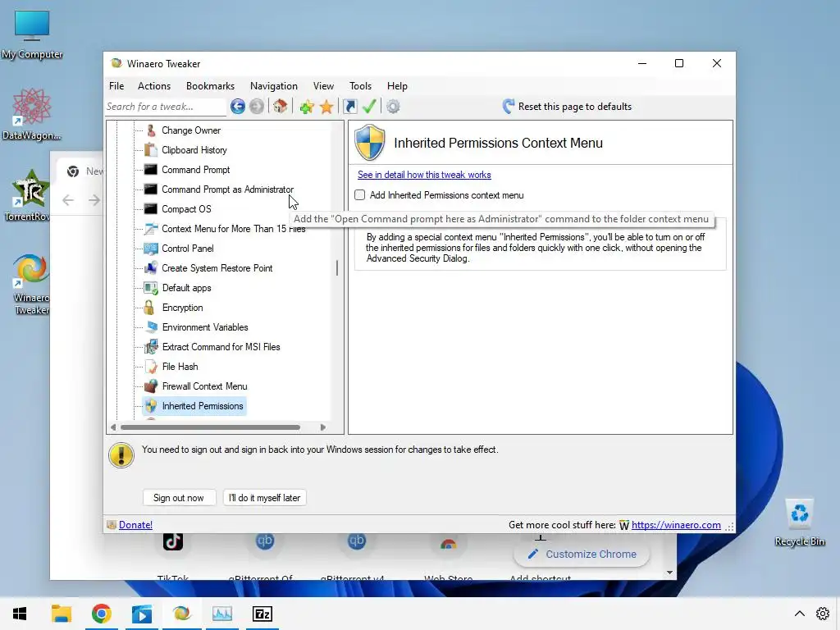
Task: Click the shortcut export toolbar icon
Action: pos(349,107)
